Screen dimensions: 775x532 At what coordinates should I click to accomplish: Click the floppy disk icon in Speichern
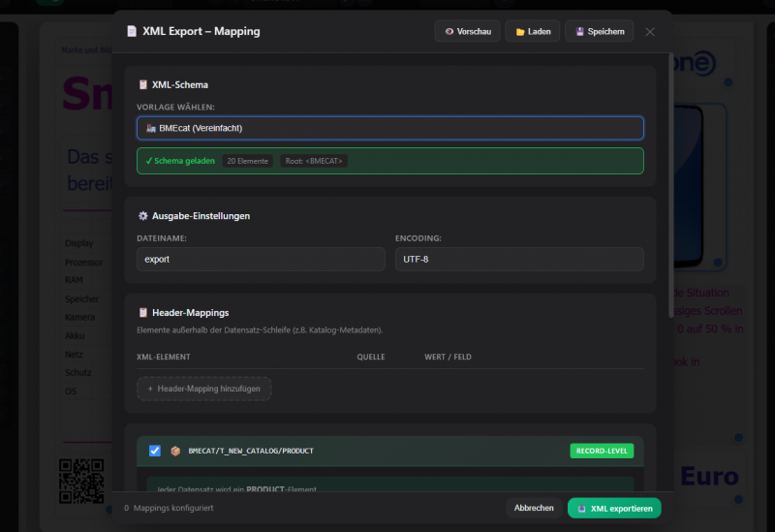(x=579, y=32)
